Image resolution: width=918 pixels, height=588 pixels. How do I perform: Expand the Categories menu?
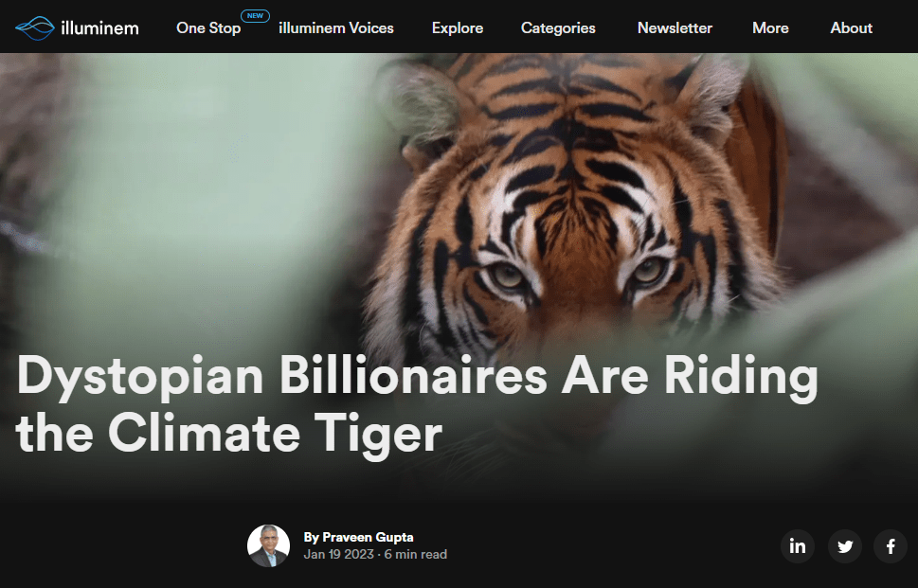[x=558, y=28]
